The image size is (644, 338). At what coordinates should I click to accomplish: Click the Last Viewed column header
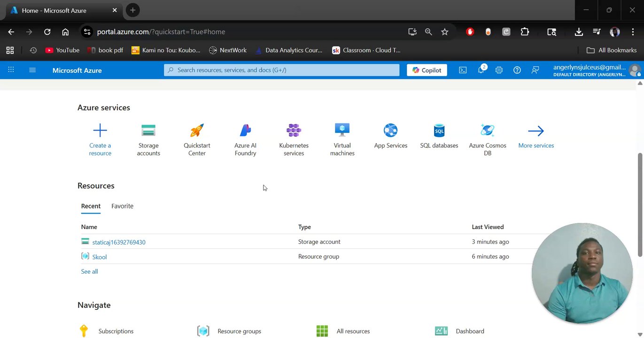488,227
